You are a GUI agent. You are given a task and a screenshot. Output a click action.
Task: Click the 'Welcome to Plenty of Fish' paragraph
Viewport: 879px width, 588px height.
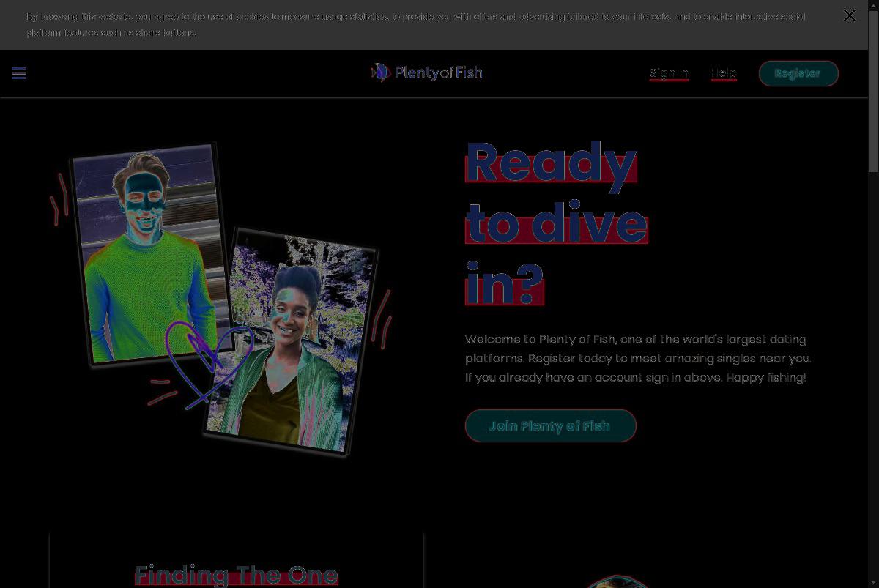point(638,359)
